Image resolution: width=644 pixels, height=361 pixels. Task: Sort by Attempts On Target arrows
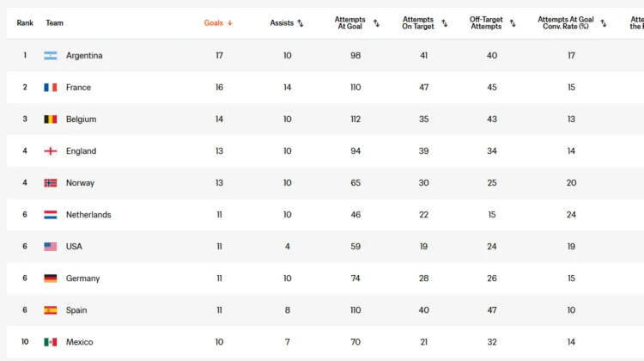click(445, 23)
